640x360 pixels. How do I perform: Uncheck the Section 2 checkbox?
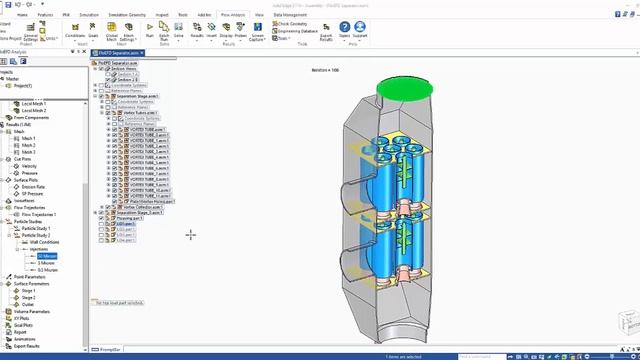(108, 80)
